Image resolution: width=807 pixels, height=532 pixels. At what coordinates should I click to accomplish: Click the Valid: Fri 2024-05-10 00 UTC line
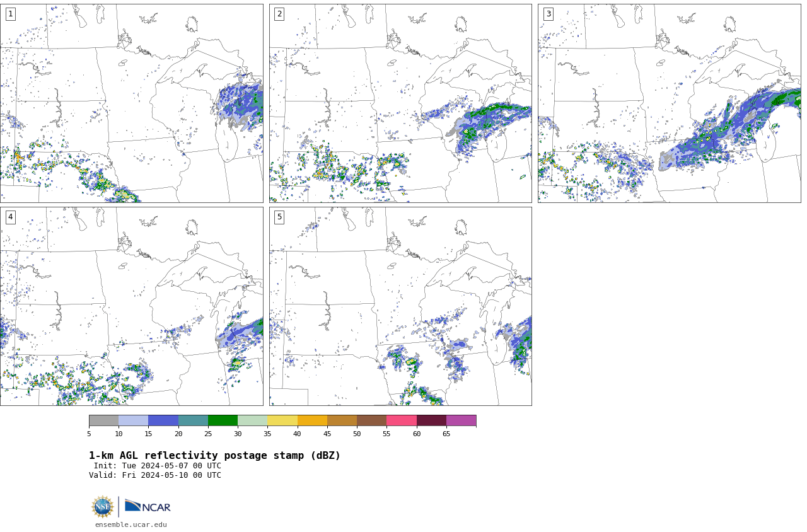click(155, 475)
